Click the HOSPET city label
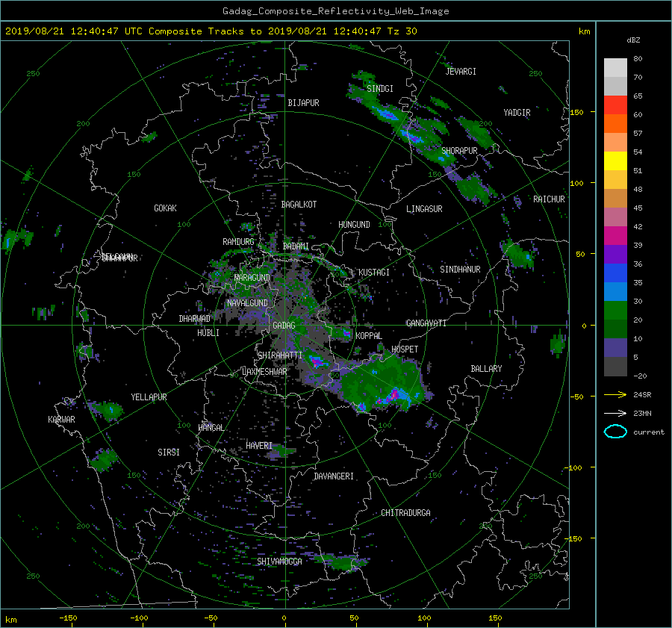The width and height of the screenshot is (672, 628). click(x=405, y=349)
